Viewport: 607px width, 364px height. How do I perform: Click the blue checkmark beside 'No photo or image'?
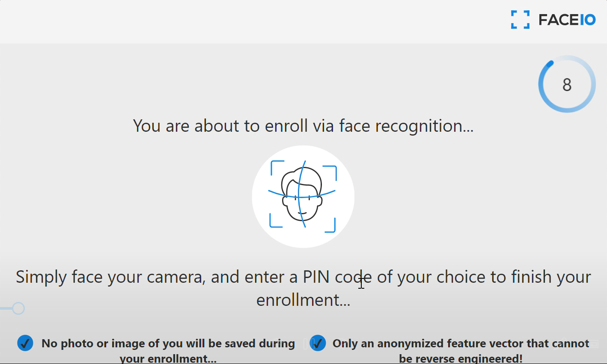coord(25,343)
